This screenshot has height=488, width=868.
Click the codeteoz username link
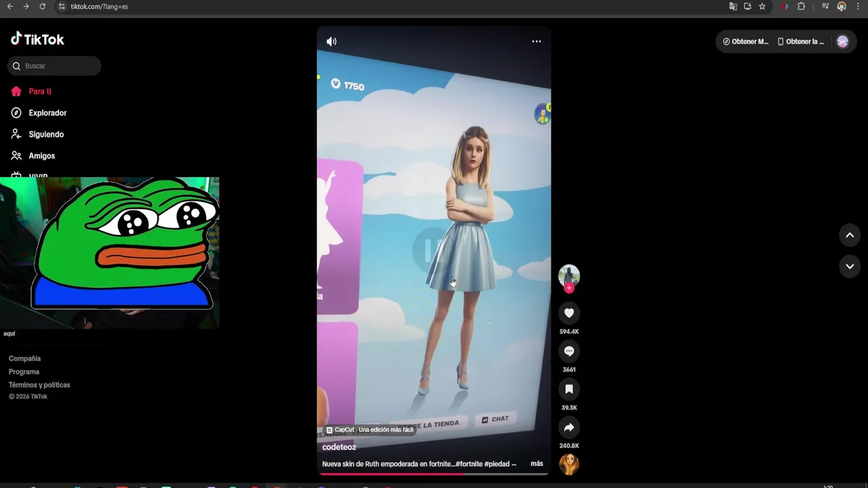pos(339,447)
